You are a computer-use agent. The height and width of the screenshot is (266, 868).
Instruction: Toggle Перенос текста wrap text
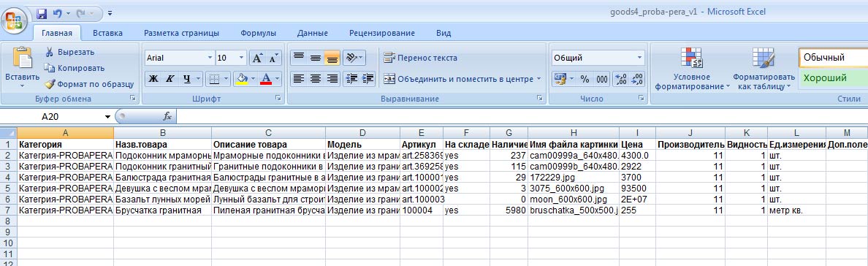click(x=420, y=58)
